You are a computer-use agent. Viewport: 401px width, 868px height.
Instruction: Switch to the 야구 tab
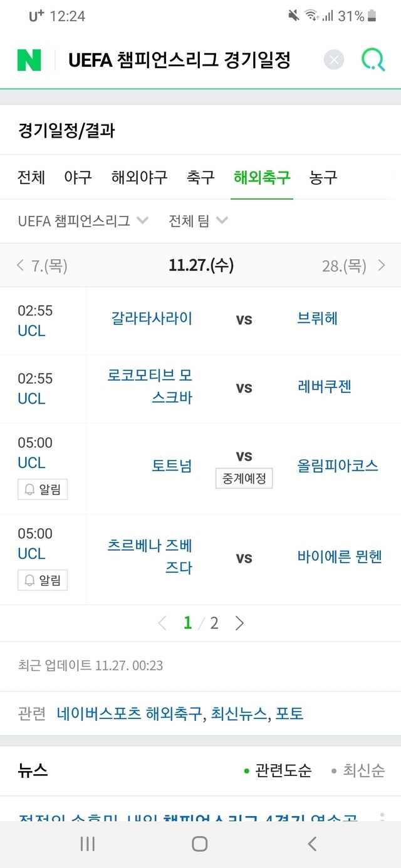point(78,177)
